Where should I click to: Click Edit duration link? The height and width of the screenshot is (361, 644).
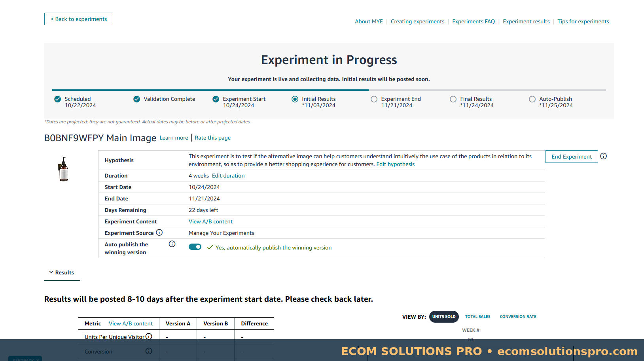tap(228, 176)
